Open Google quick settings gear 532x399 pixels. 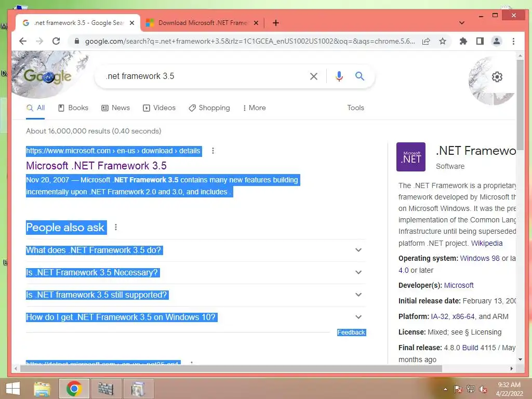497,77
